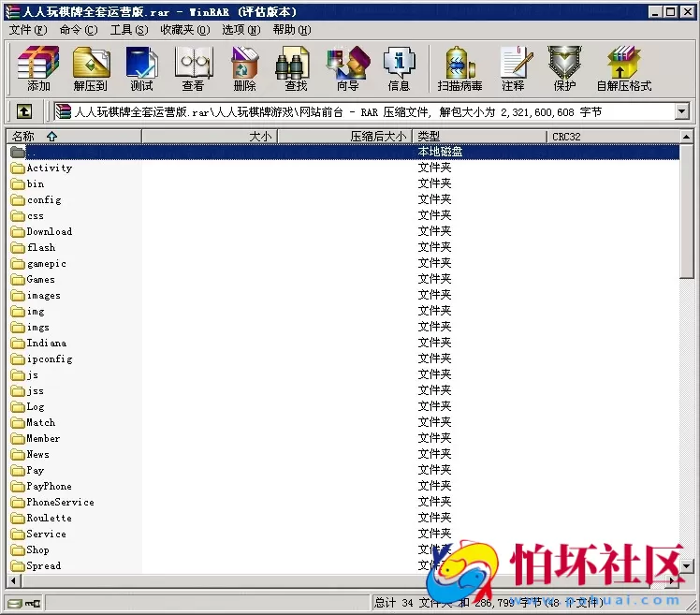
Task: Select the js folder row
Action: tap(343, 375)
